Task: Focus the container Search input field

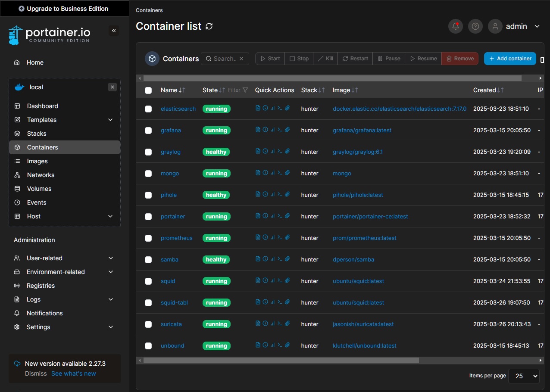Action: [x=225, y=59]
